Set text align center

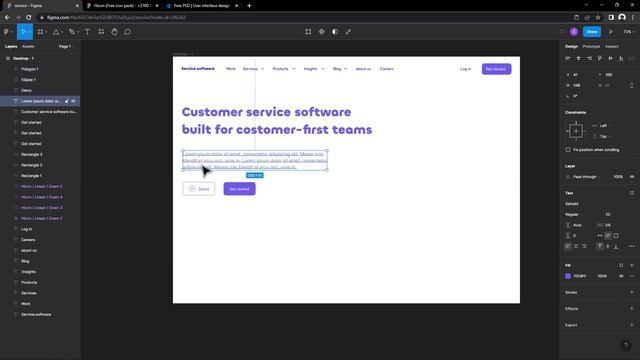click(576, 246)
